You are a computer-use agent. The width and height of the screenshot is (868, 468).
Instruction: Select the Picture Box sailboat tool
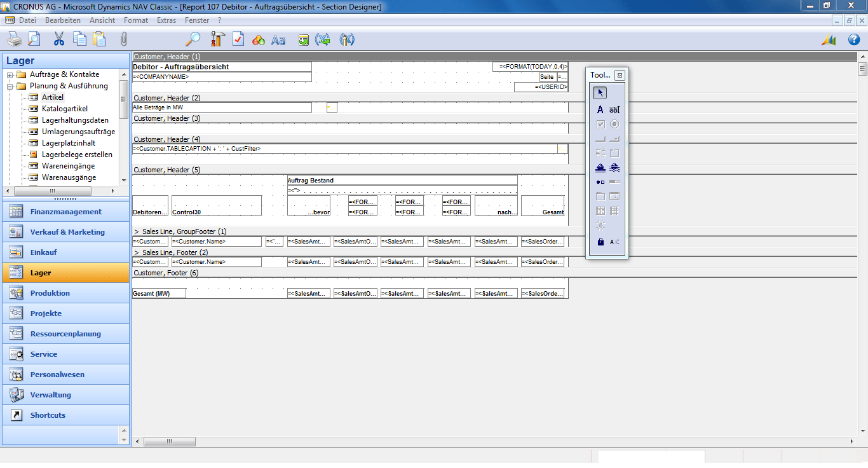tap(600, 168)
